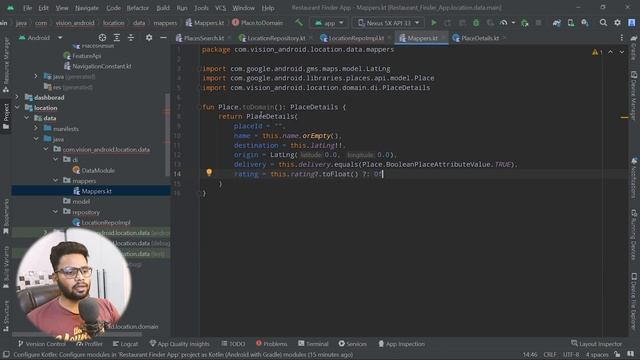This screenshot has width=640, height=360.
Task: Select NavigationConstant.kt in the project tree
Action: pos(97,66)
